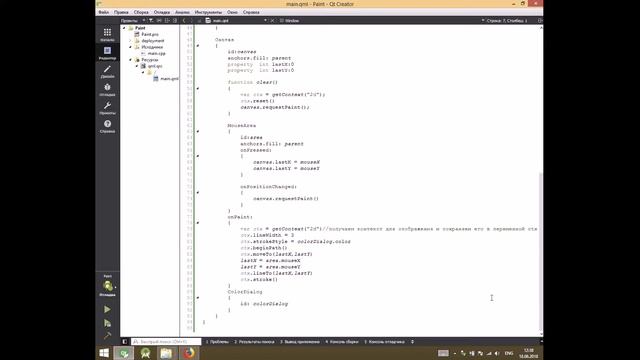Open the Проекты view dropdown in sidebar
Screen dimensions: 640x360
133,20
